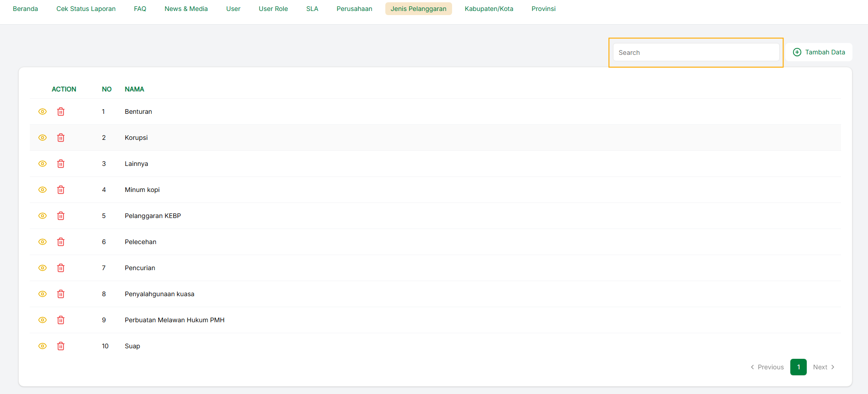
Task: Open the User Role section
Action: coord(273,9)
